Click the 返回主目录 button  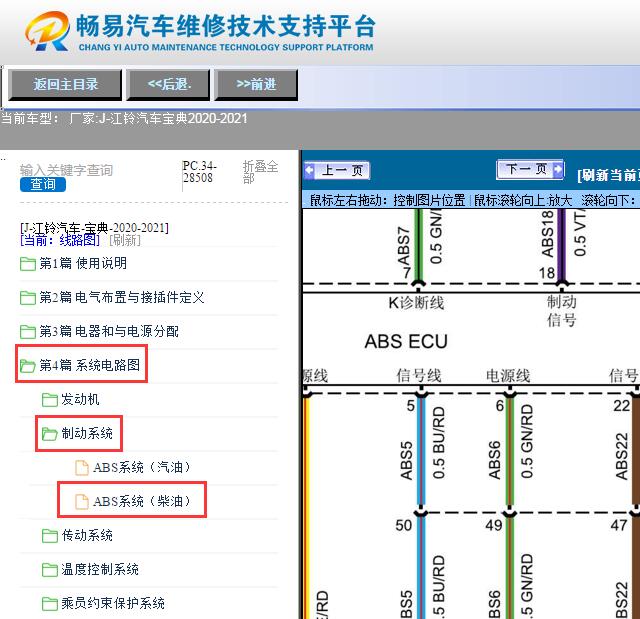tap(65, 85)
